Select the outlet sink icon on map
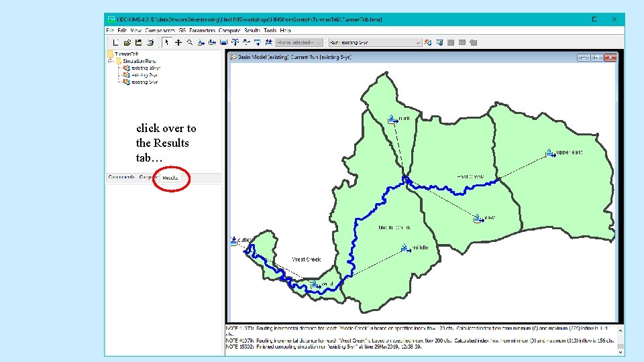Image resolution: width=644 pixels, height=362 pixels. (233, 241)
